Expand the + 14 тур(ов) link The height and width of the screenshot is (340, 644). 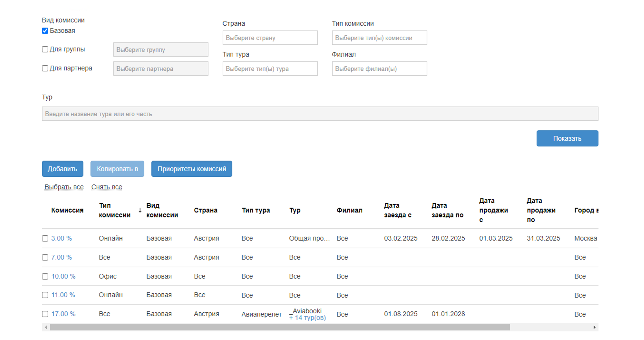308,318
